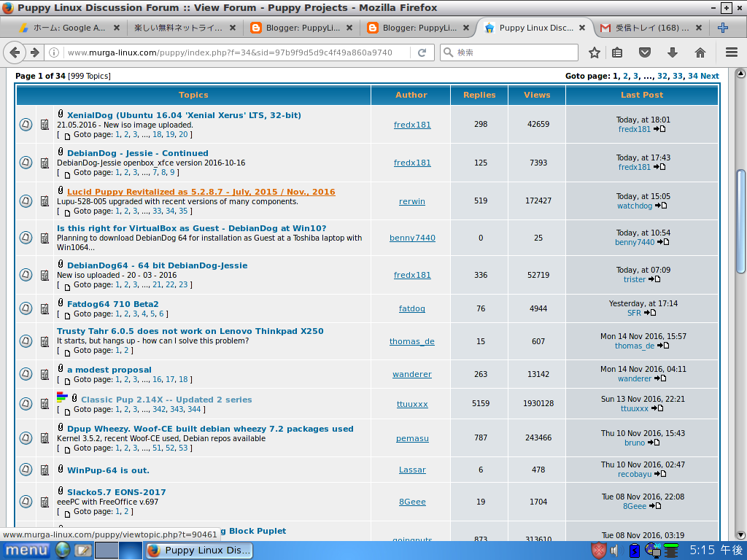Open a new tab with plus button
The image size is (747, 560).
(723, 28)
